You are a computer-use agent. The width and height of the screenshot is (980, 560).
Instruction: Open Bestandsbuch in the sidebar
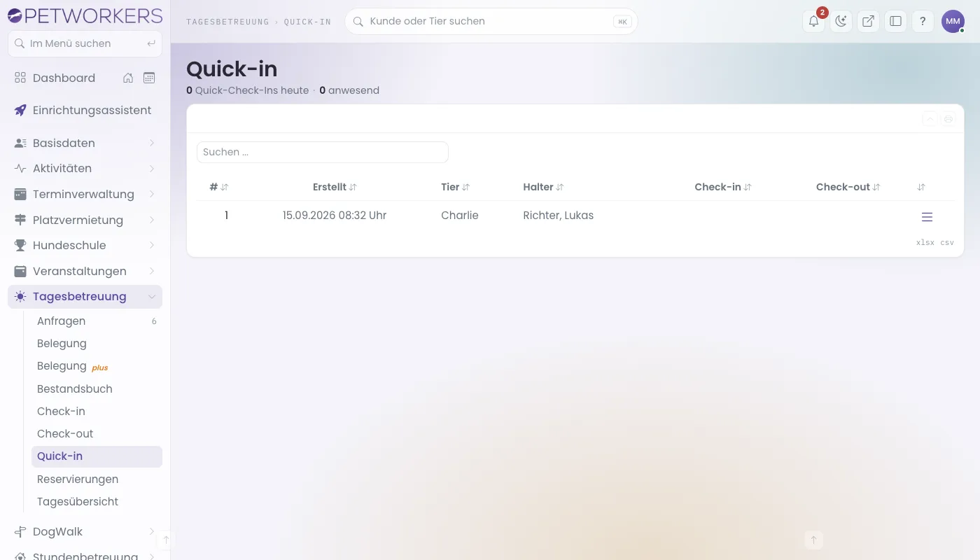[x=97, y=388]
